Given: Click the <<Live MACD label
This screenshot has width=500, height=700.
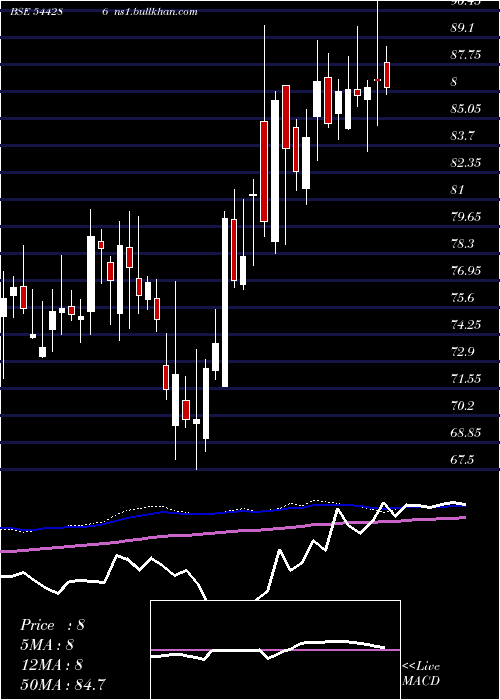Looking at the screenshot, I should pyautogui.click(x=421, y=673).
